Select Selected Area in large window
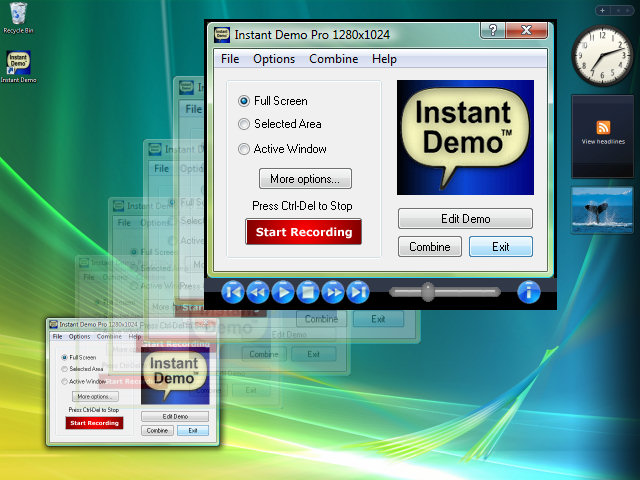 coord(280,124)
